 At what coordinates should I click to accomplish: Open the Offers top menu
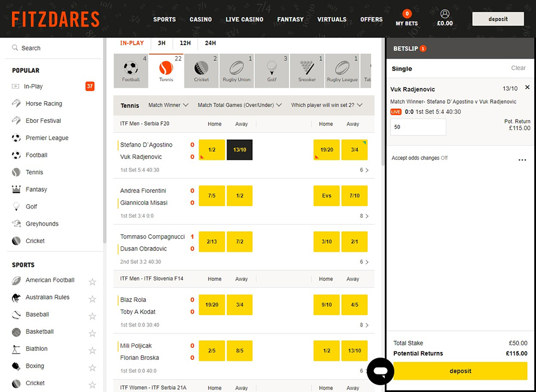click(371, 20)
